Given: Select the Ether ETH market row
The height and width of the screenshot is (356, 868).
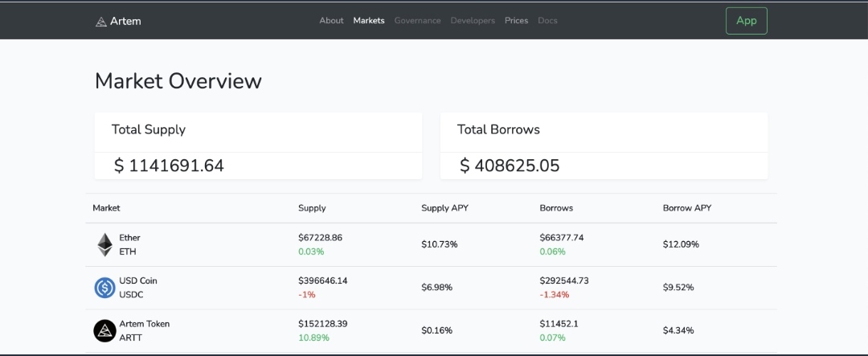Looking at the screenshot, I should [x=432, y=245].
